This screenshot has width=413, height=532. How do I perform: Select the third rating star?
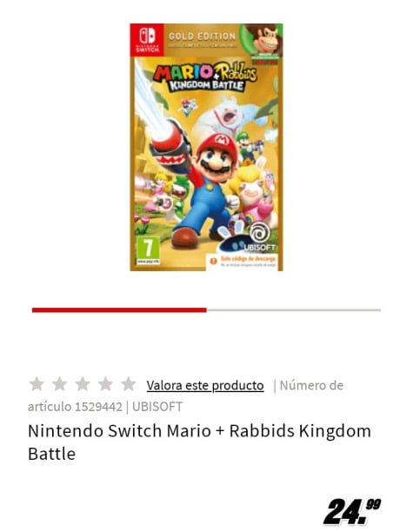click(x=83, y=384)
